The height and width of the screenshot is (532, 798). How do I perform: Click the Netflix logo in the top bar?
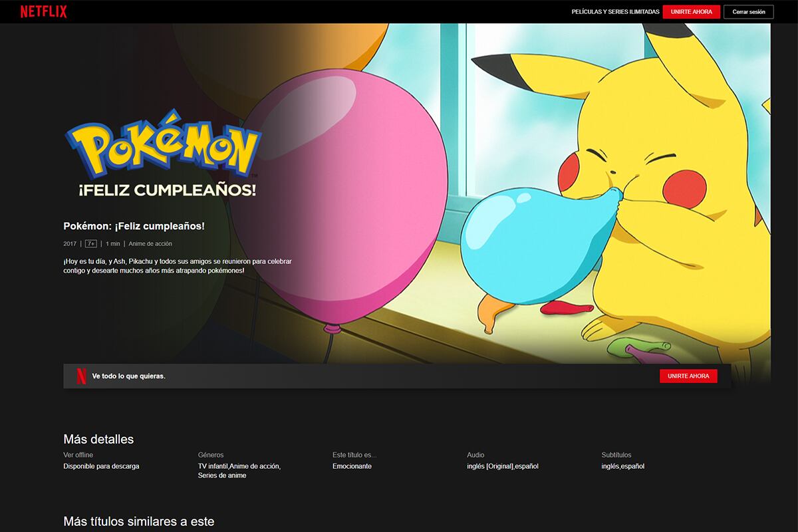[x=44, y=11]
